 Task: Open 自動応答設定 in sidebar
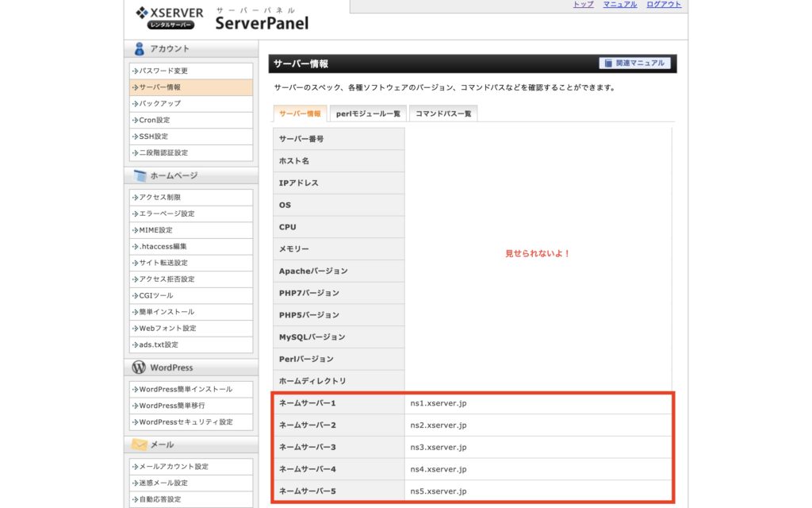[191, 499]
